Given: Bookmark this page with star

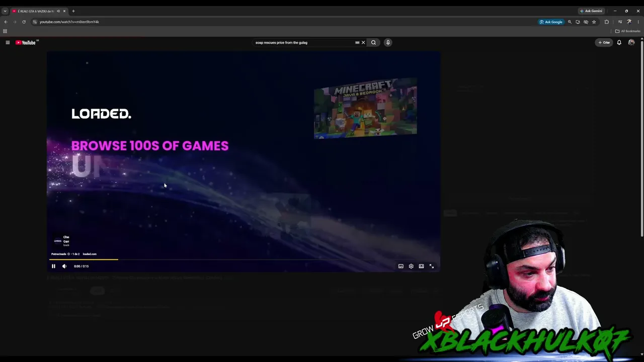Looking at the screenshot, I should pos(594,22).
